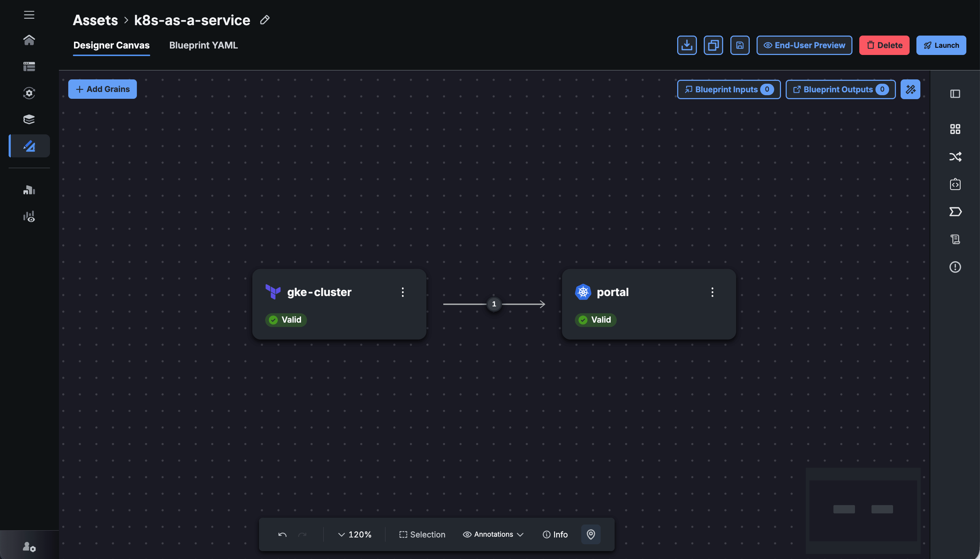Open the gear-with-arrows automation icon in sidebar
The width and height of the screenshot is (980, 559).
(x=29, y=93)
